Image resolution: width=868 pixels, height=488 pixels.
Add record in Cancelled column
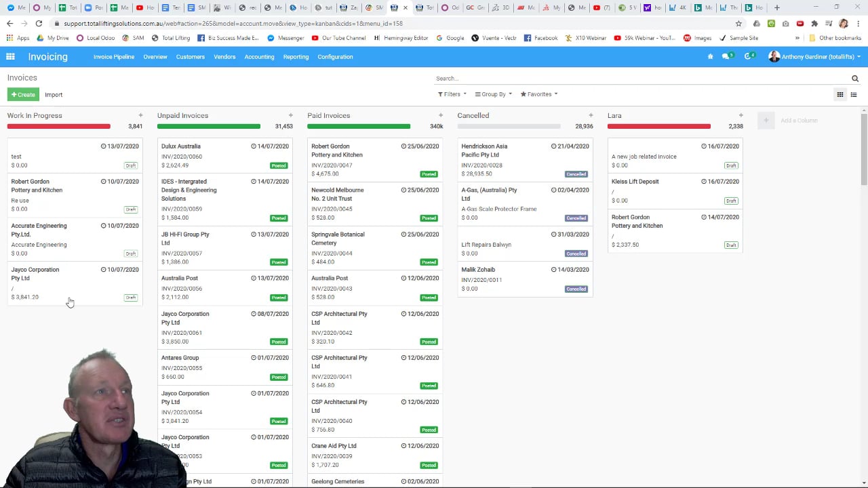(x=591, y=115)
